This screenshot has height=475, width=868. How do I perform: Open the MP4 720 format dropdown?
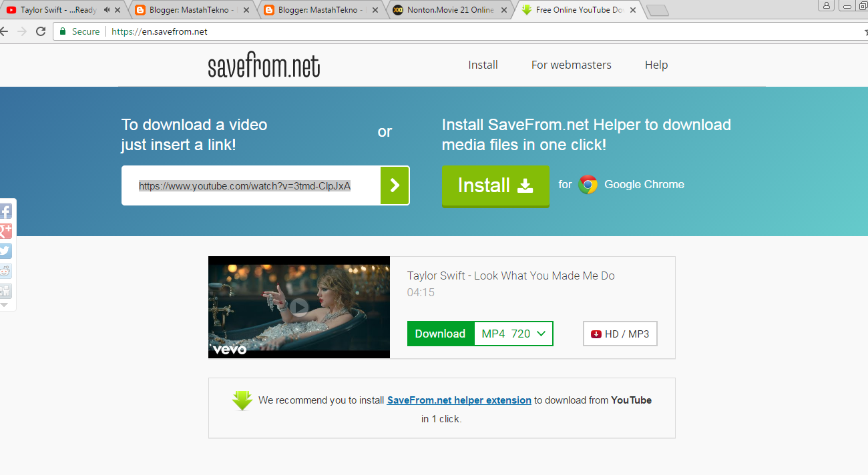tap(513, 334)
